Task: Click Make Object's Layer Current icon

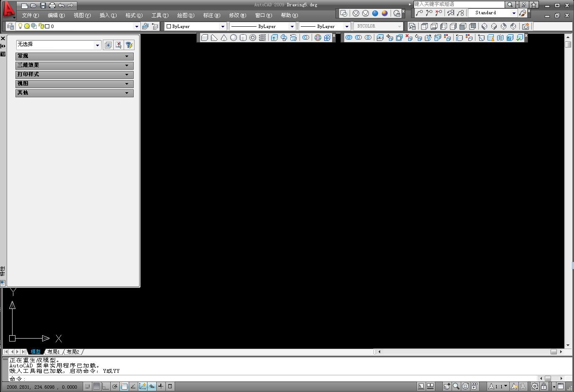Action: [x=145, y=26]
